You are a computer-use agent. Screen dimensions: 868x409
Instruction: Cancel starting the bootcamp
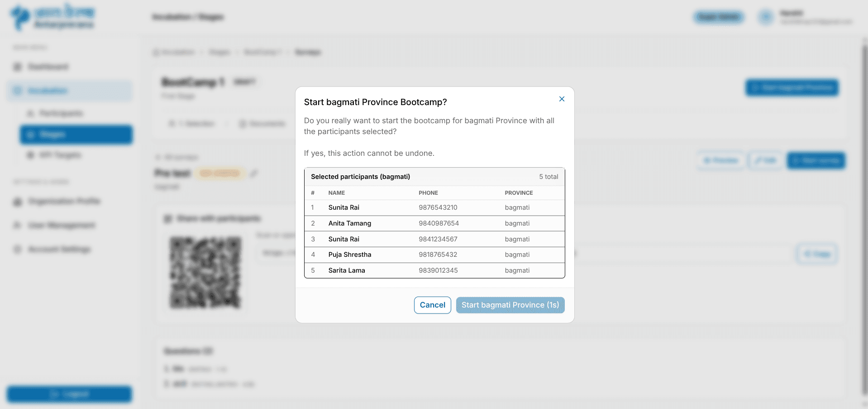point(432,305)
